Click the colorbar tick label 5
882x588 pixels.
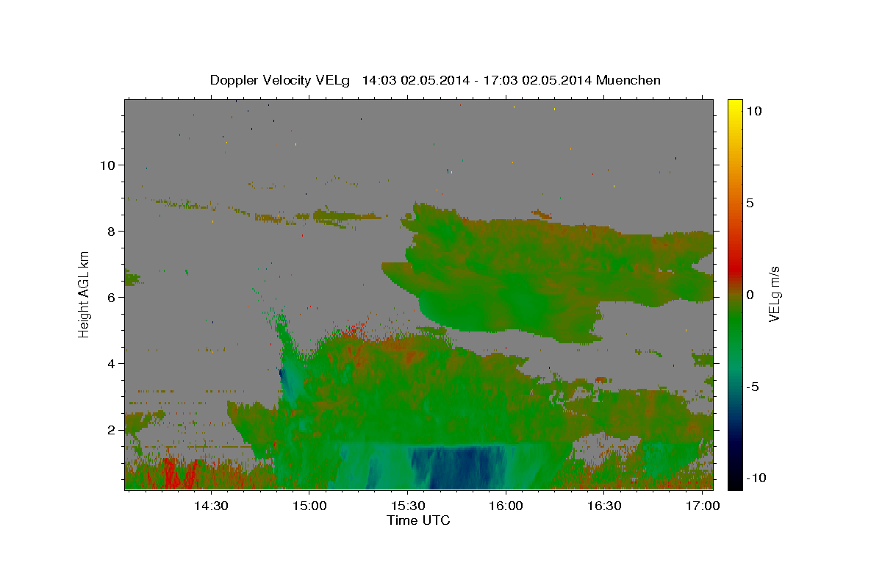pyautogui.click(x=750, y=203)
